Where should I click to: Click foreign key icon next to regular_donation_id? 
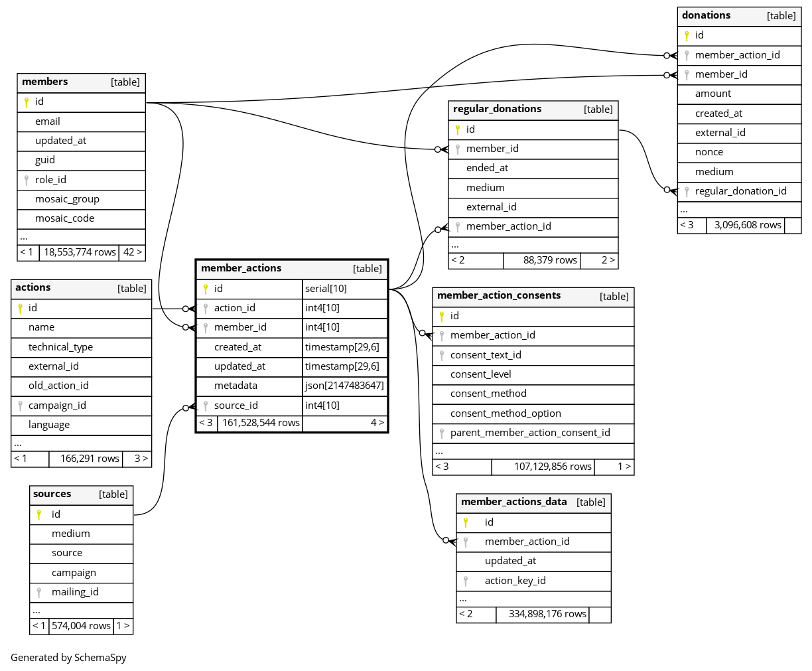coord(687,191)
